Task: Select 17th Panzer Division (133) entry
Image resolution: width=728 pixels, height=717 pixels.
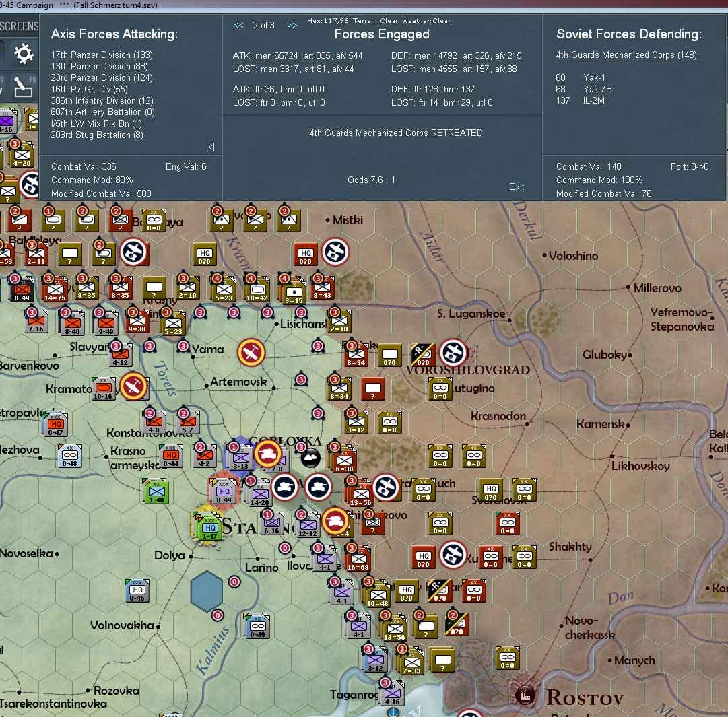Action: [x=102, y=55]
